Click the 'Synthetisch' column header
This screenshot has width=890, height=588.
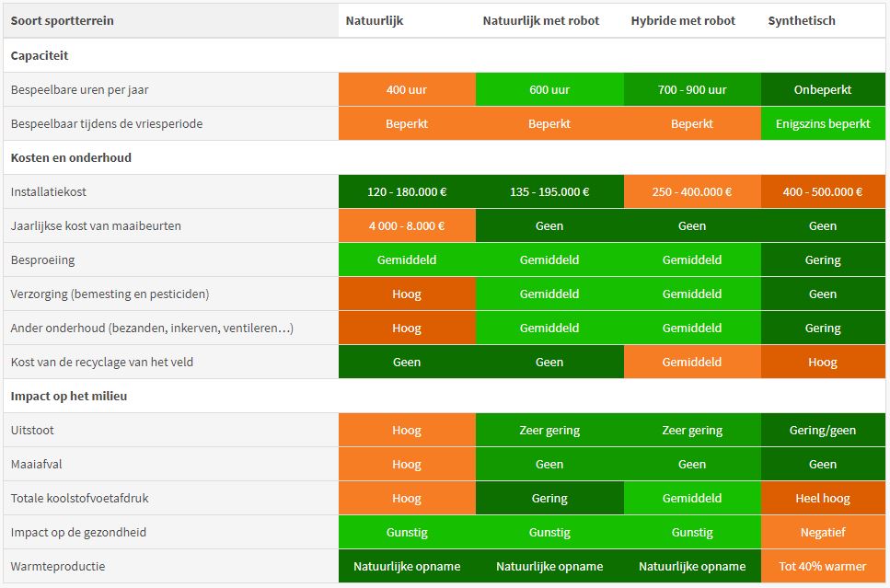click(823, 21)
